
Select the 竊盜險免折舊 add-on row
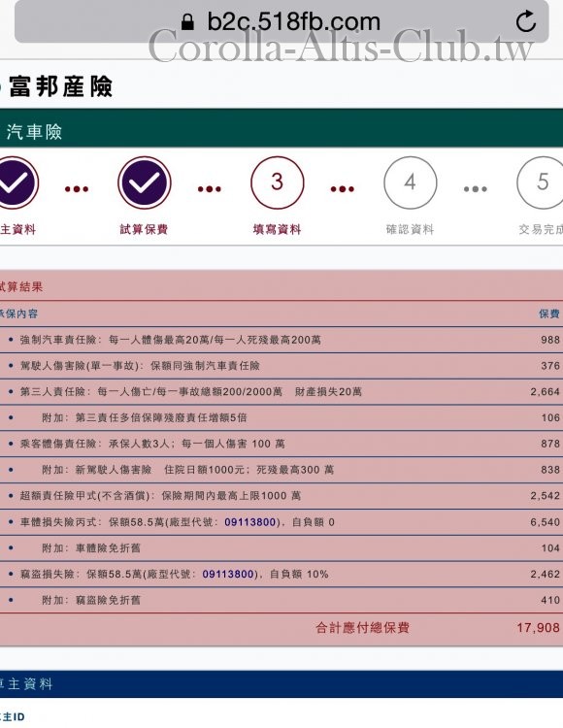pos(281,600)
